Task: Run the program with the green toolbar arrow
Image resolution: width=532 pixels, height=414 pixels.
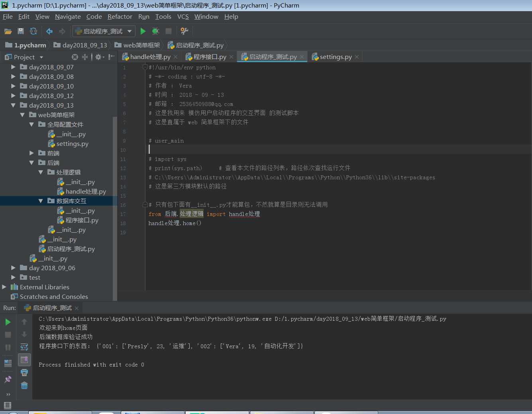Action: [143, 31]
